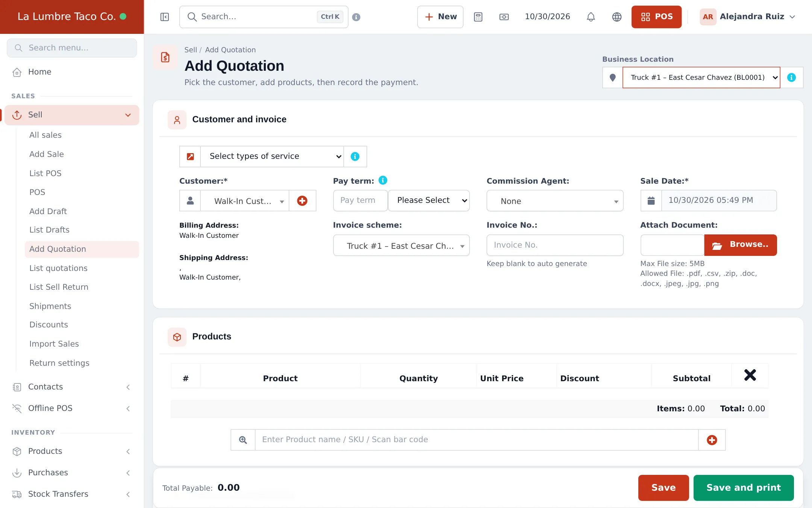Screen dimensions: 812x508
Task: Click the Save button
Action: [x=664, y=488]
